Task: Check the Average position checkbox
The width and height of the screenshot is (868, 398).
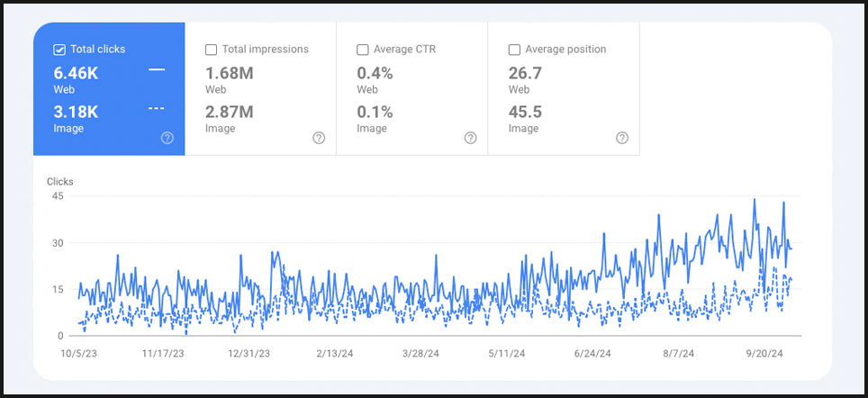Action: pos(514,50)
